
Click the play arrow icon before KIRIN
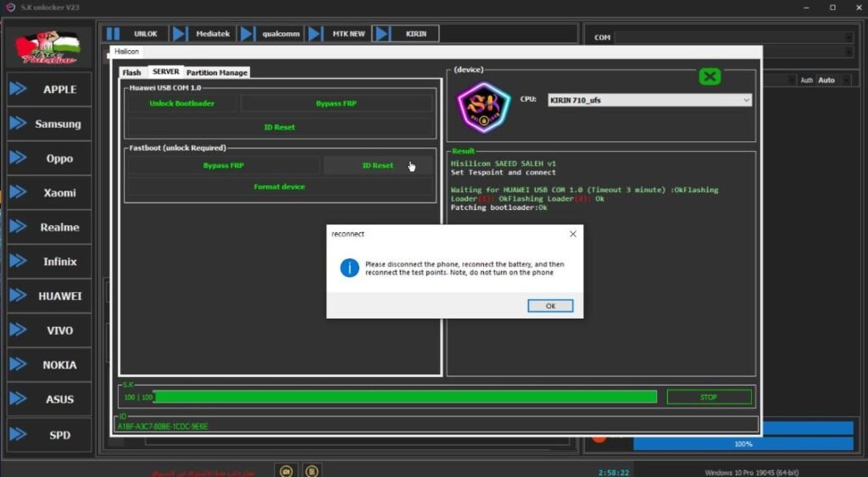point(382,34)
